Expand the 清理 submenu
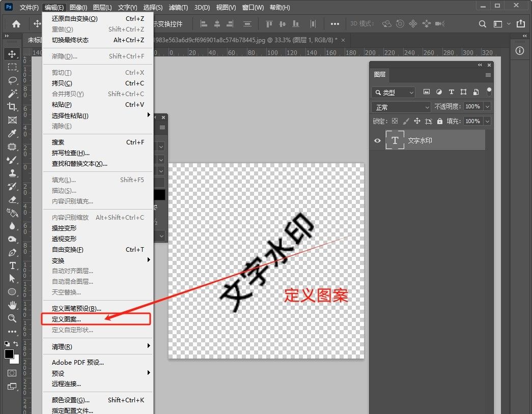Screen dimensions: 532x414 click(x=98, y=346)
